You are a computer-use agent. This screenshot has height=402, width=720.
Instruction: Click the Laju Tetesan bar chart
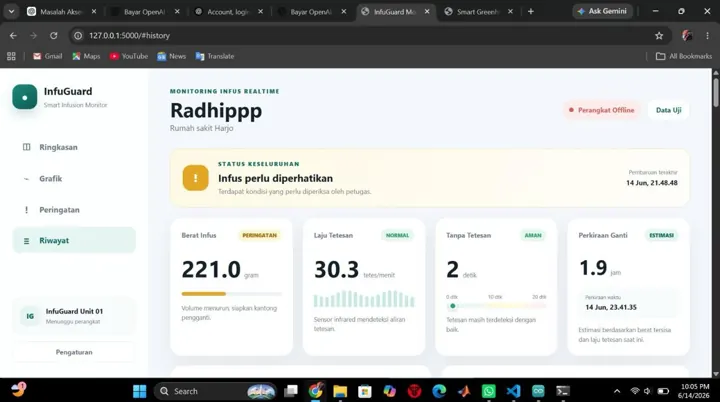[364, 299]
